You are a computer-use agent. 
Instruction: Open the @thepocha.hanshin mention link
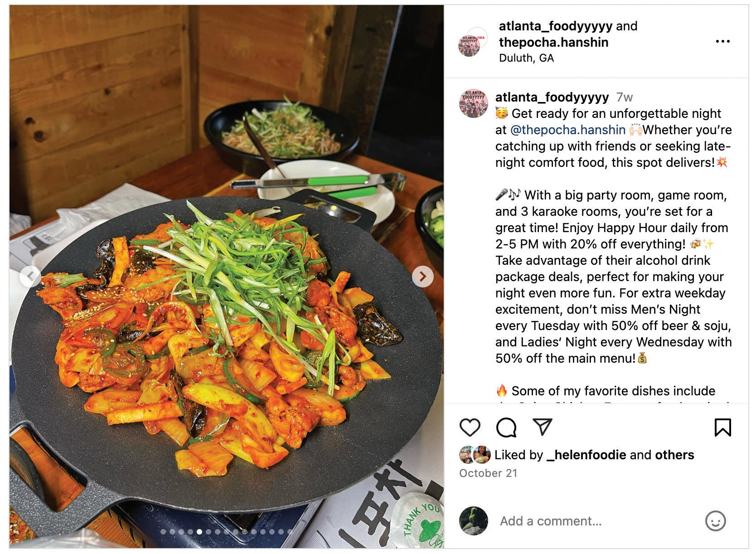pyautogui.click(x=567, y=130)
